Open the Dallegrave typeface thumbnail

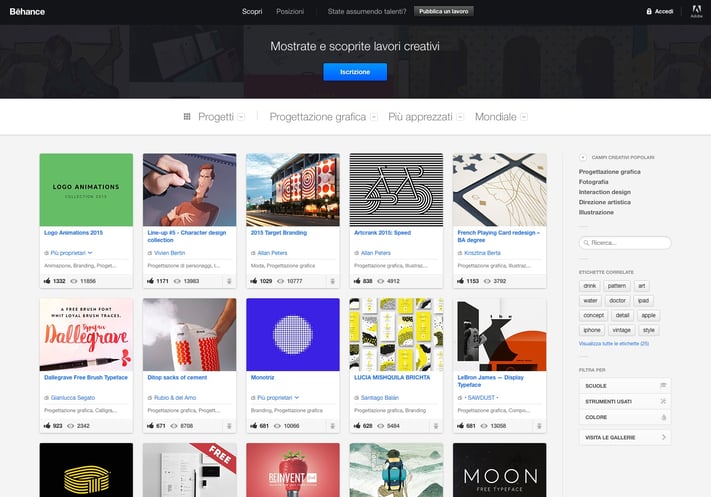click(86, 335)
